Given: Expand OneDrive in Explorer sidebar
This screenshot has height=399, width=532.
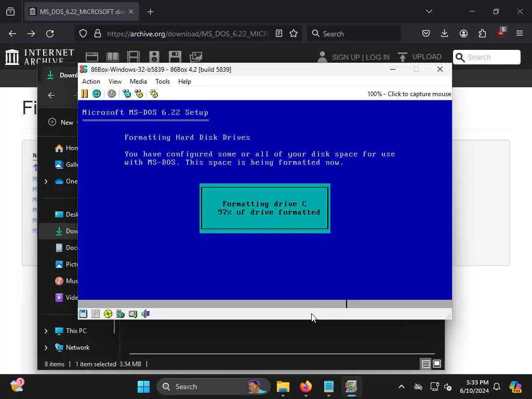Looking at the screenshot, I should point(46,181).
